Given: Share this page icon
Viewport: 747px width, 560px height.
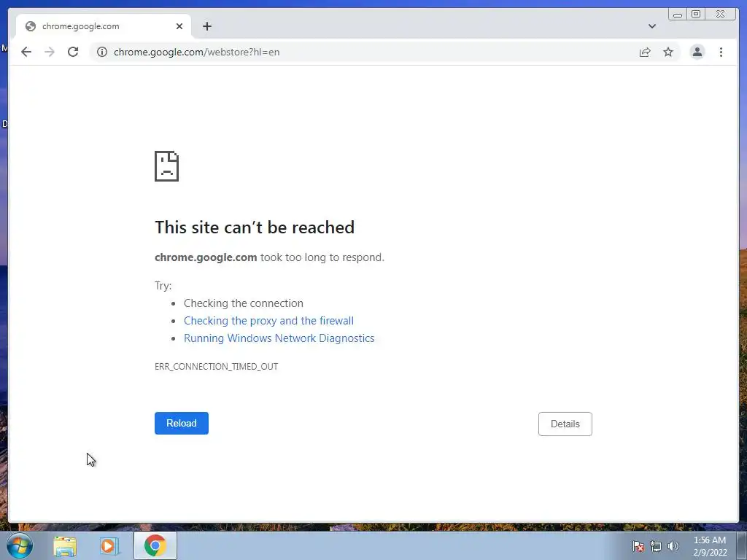Looking at the screenshot, I should 645,52.
